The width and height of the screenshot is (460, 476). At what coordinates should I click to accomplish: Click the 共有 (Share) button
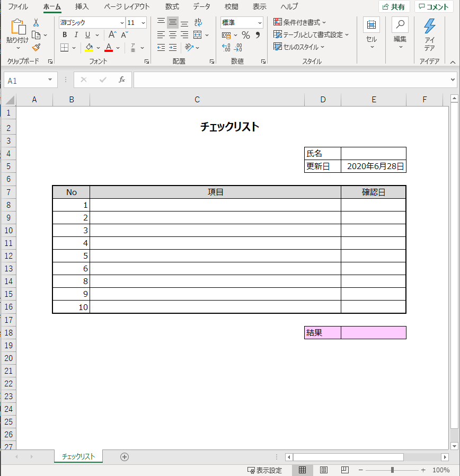pos(394,6)
